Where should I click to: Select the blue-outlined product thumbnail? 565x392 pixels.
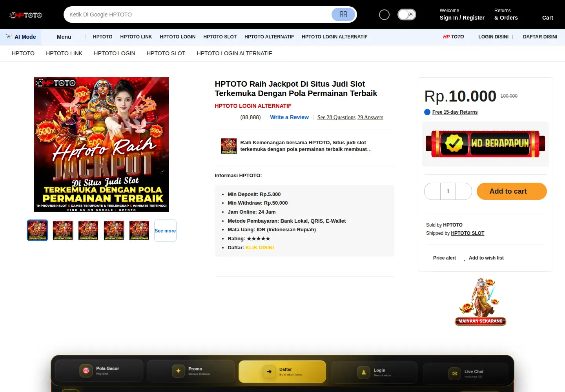tap(37, 230)
